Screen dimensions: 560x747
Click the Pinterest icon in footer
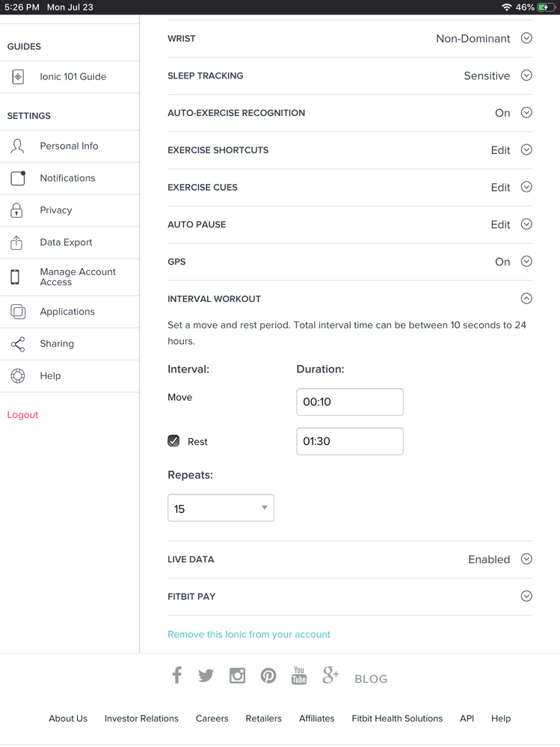(x=268, y=675)
